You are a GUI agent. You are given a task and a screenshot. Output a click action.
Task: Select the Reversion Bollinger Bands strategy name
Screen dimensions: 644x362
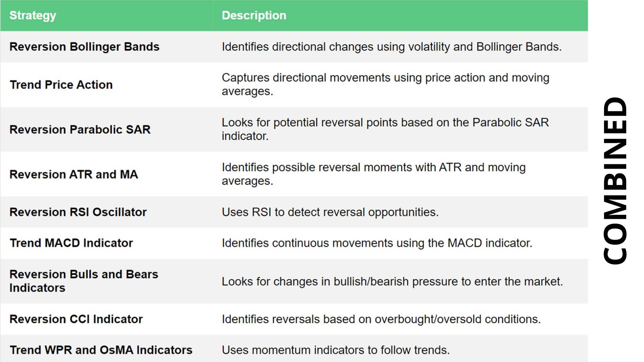click(85, 47)
